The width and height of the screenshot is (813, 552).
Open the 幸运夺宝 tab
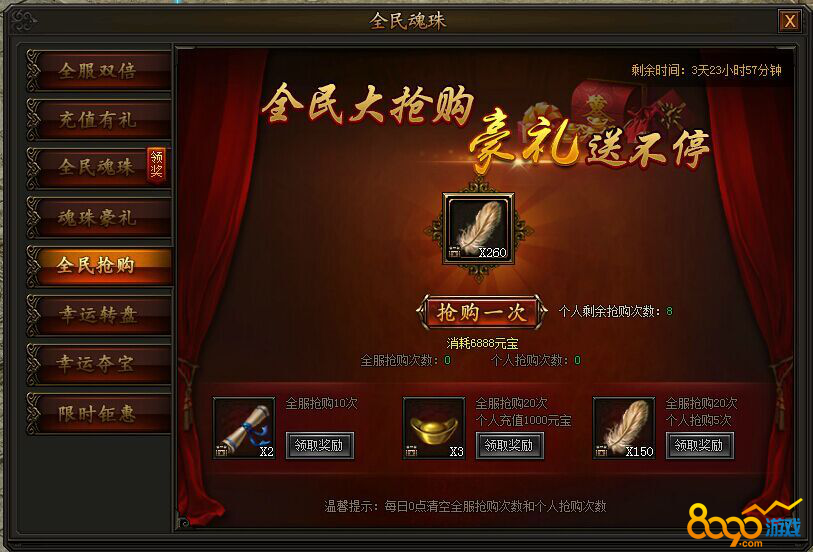click(x=99, y=364)
